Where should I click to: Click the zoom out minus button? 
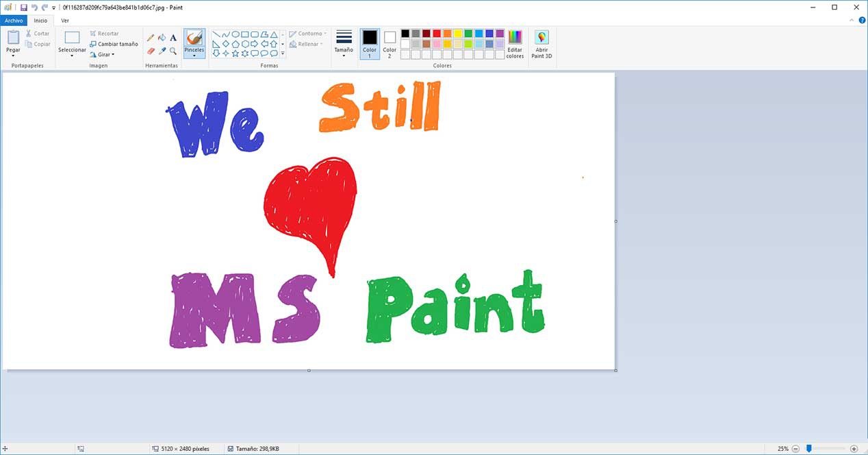click(x=795, y=449)
